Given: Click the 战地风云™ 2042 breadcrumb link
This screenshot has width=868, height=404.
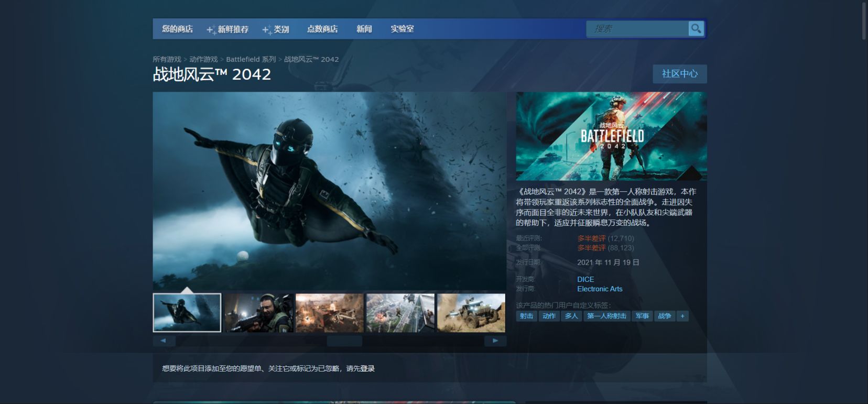Looking at the screenshot, I should [x=311, y=59].
